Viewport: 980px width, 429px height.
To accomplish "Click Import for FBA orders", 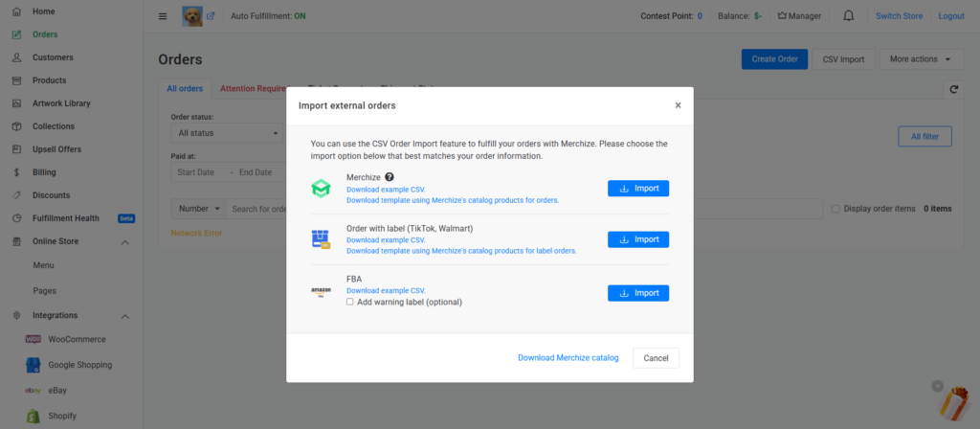I will point(638,293).
